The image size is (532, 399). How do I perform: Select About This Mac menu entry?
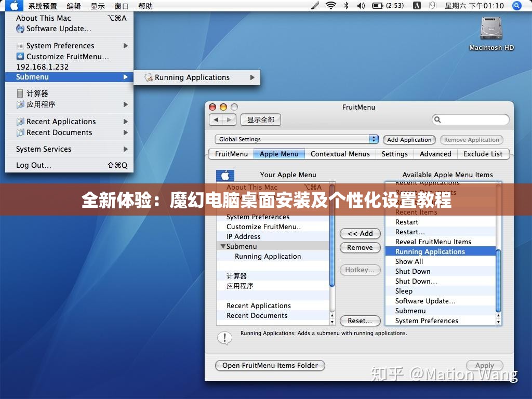(69, 18)
